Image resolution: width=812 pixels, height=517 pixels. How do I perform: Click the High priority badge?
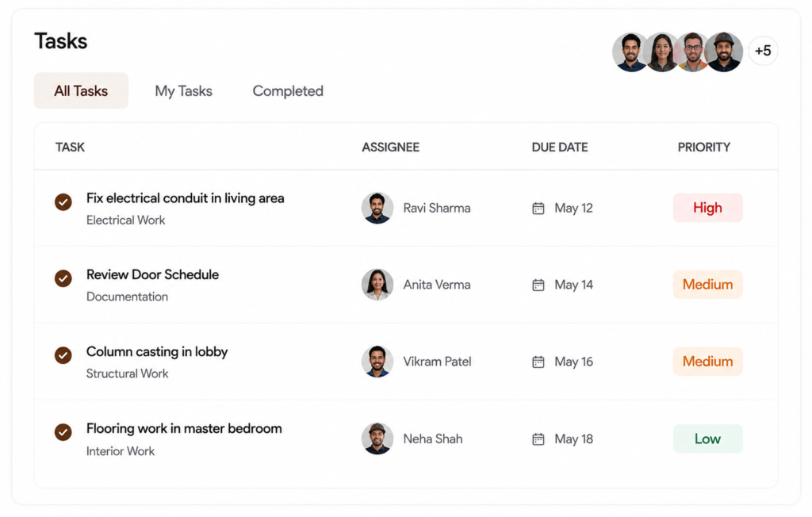[x=707, y=208]
